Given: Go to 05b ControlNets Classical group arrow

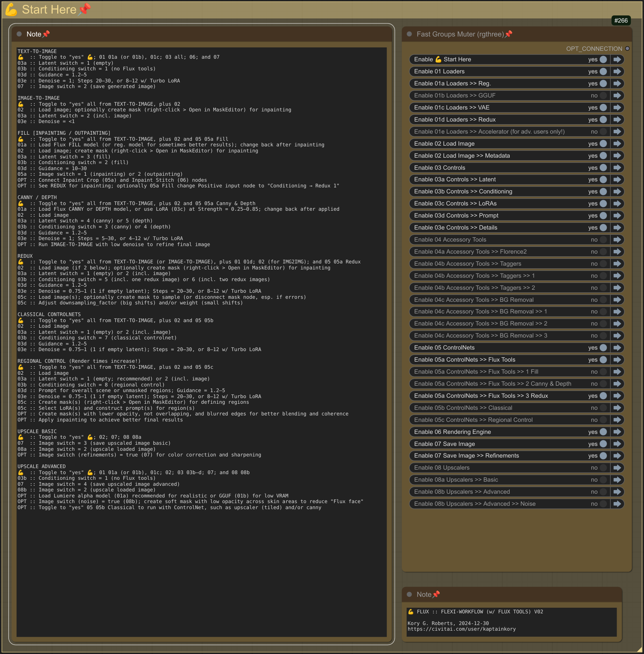Looking at the screenshot, I should [617, 408].
